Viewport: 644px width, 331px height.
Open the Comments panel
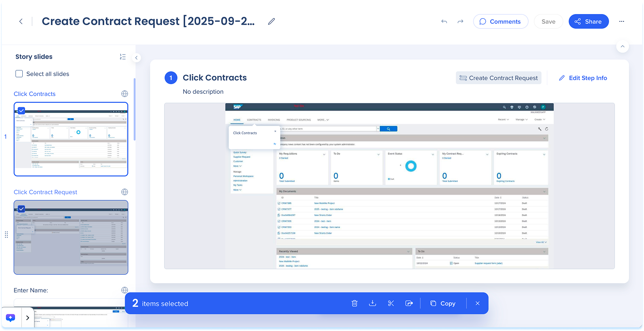(500, 21)
